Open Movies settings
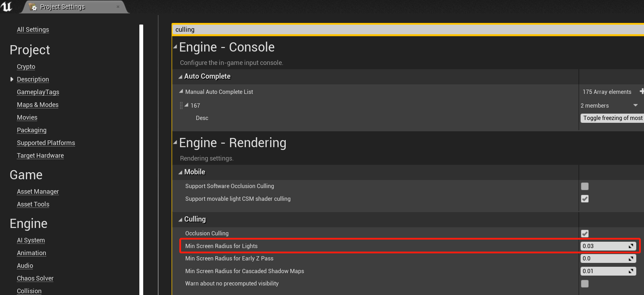 (x=27, y=118)
